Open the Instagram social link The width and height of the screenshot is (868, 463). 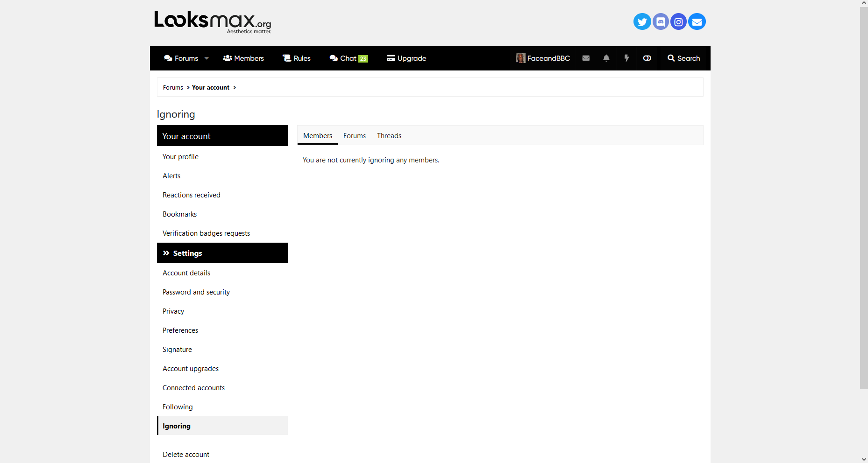[678, 21]
